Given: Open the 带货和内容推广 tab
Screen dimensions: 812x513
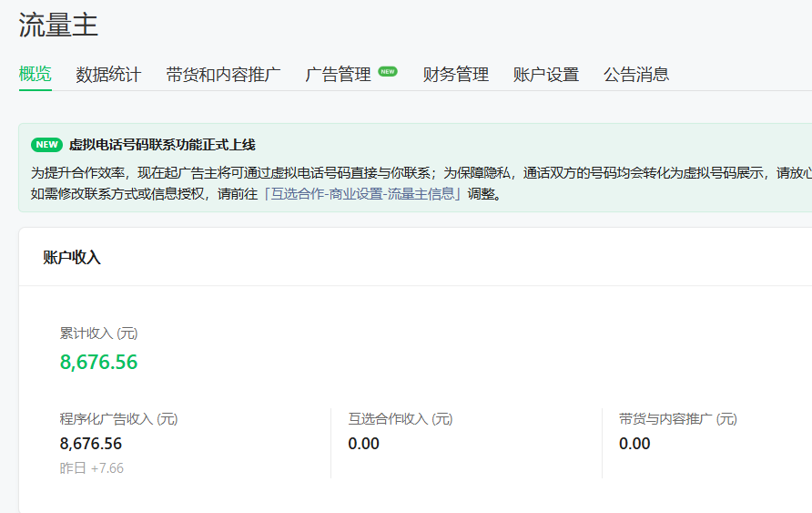Looking at the screenshot, I should [223, 74].
